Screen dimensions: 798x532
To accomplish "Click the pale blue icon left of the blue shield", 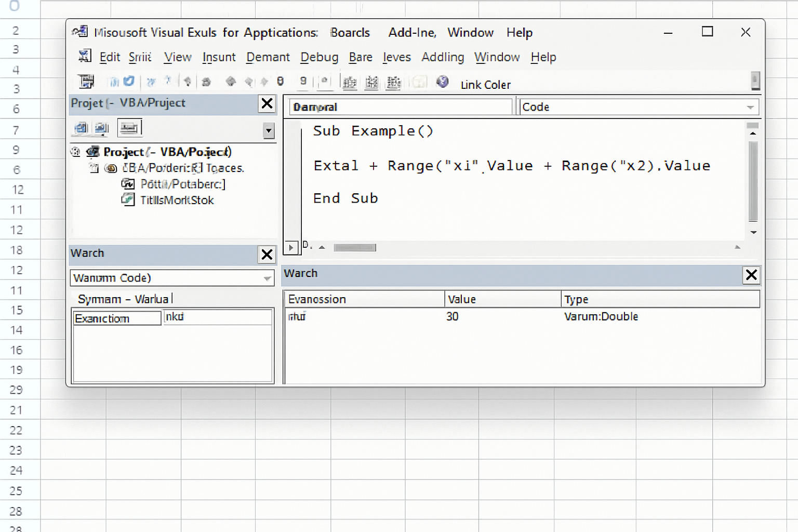I will pyautogui.click(x=113, y=82).
